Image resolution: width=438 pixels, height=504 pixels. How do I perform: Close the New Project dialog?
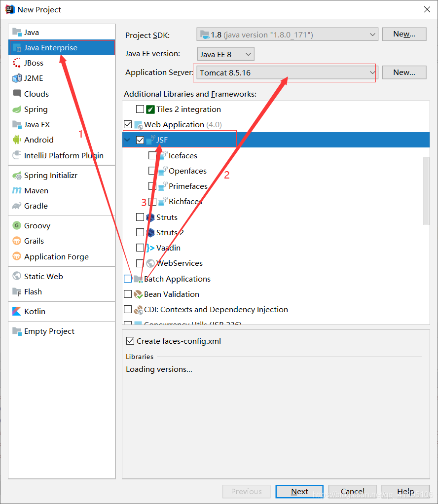(x=427, y=10)
